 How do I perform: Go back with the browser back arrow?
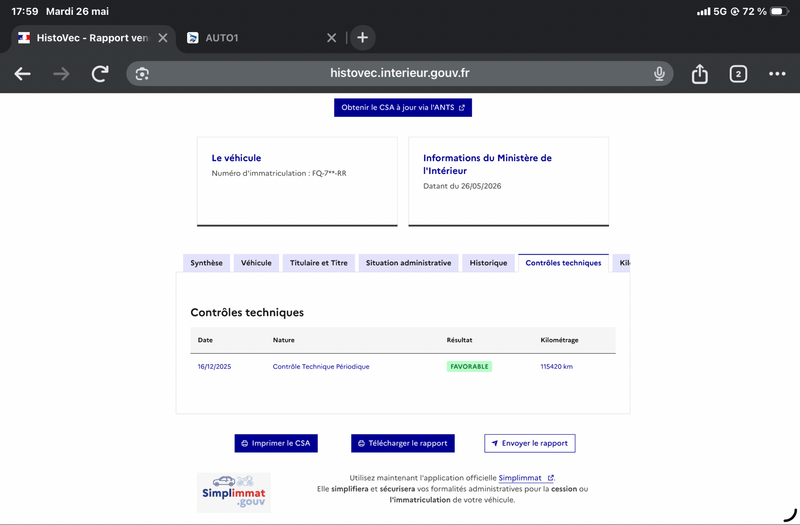(22, 74)
